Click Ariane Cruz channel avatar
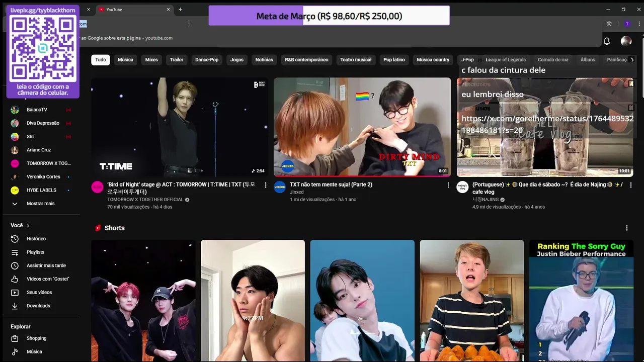Viewport: 644px width, 362px height. 15,150
